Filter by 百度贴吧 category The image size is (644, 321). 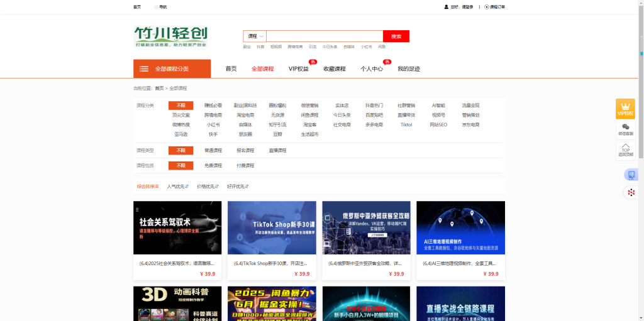click(x=374, y=116)
